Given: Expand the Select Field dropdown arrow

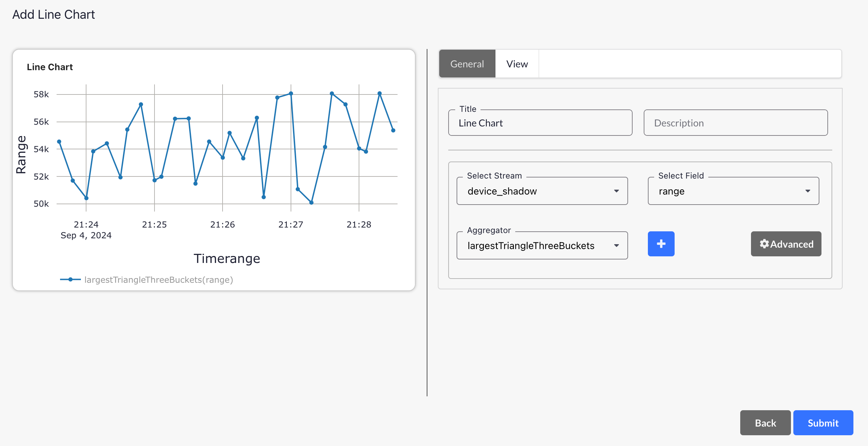Looking at the screenshot, I should [x=808, y=191].
